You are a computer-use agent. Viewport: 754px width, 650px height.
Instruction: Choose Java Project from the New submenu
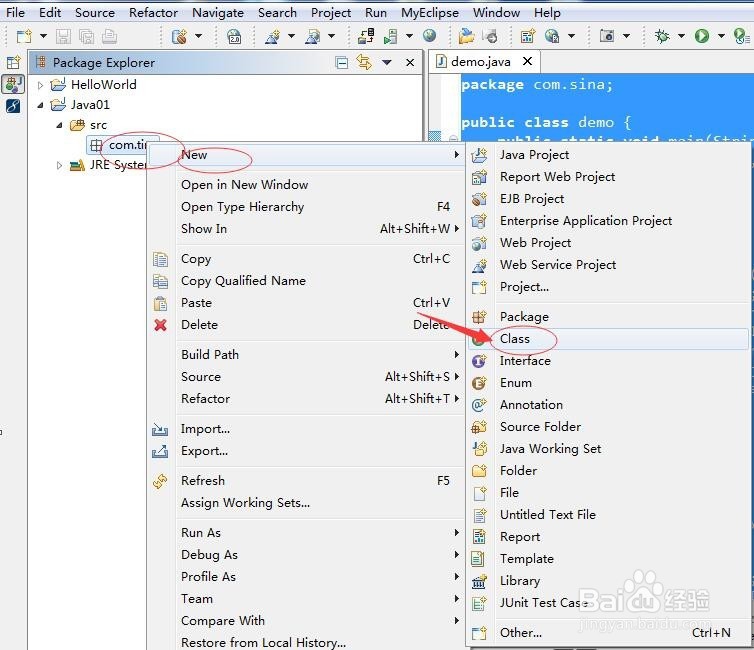[x=608, y=155]
